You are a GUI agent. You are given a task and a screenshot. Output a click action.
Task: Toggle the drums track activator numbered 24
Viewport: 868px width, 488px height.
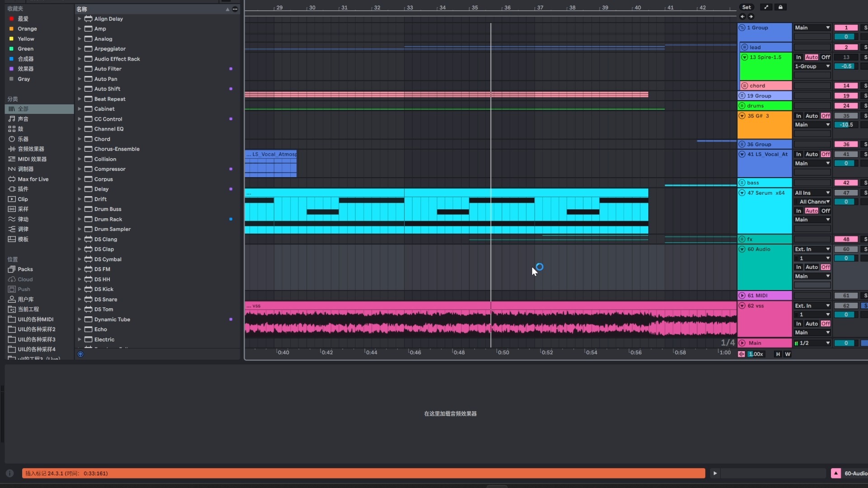pyautogui.click(x=846, y=106)
